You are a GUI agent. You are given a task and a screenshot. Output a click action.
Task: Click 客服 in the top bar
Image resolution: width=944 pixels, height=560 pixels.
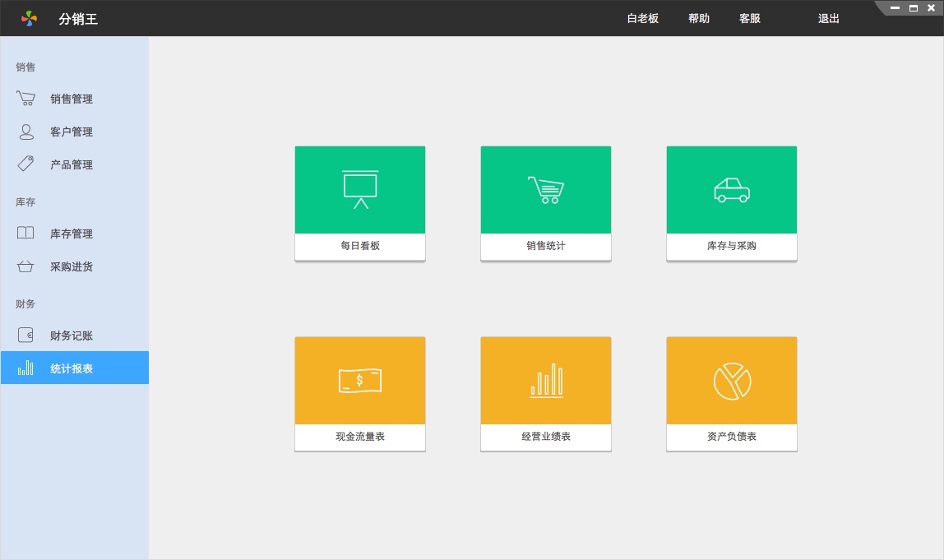click(750, 19)
